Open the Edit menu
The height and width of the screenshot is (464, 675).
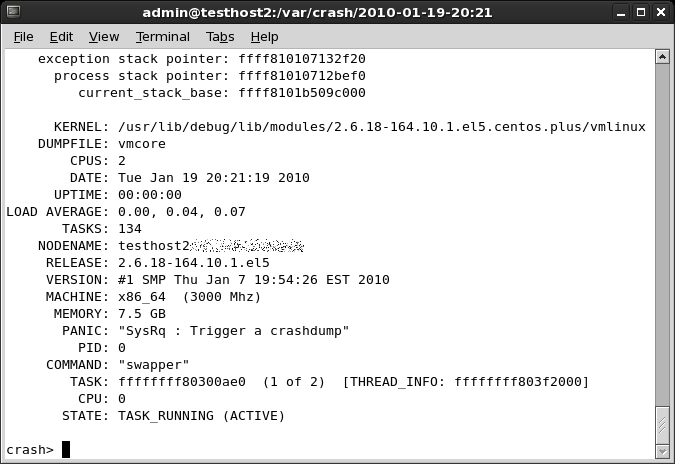tap(61, 37)
